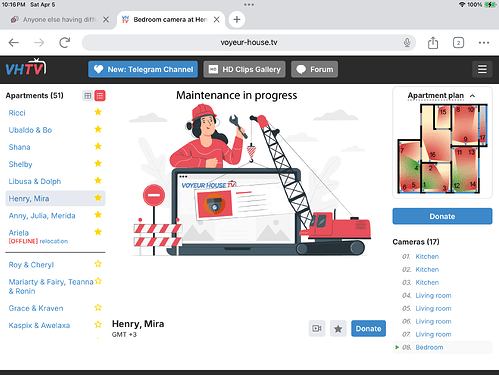
Task: Open Ubaldo & Bo apartment
Action: click(x=30, y=130)
